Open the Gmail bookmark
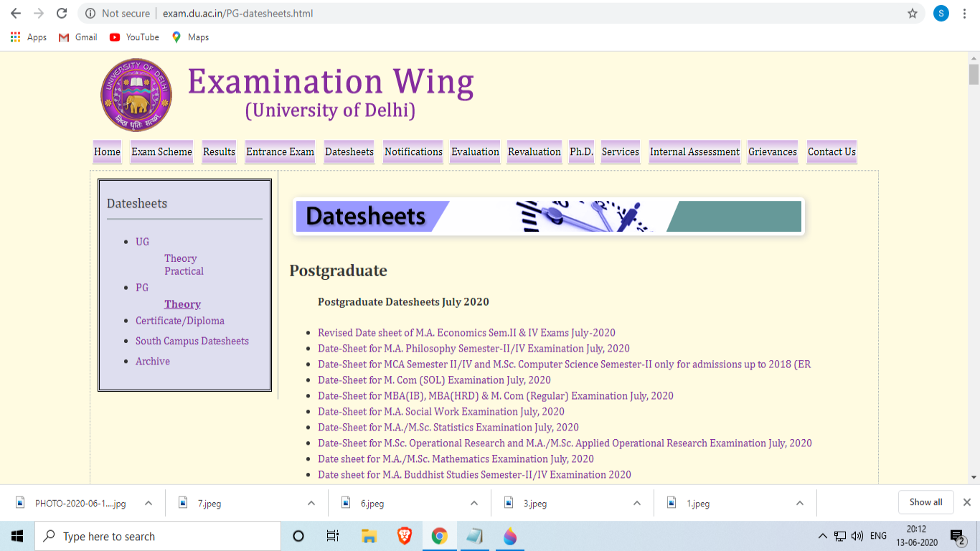 pyautogui.click(x=77, y=37)
